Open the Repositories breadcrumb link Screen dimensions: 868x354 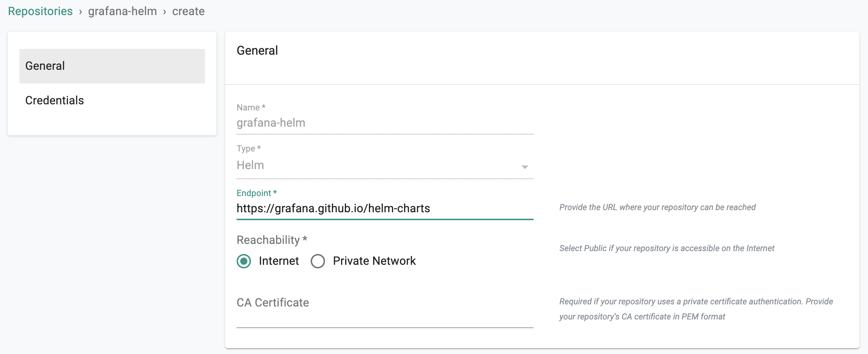pos(40,11)
